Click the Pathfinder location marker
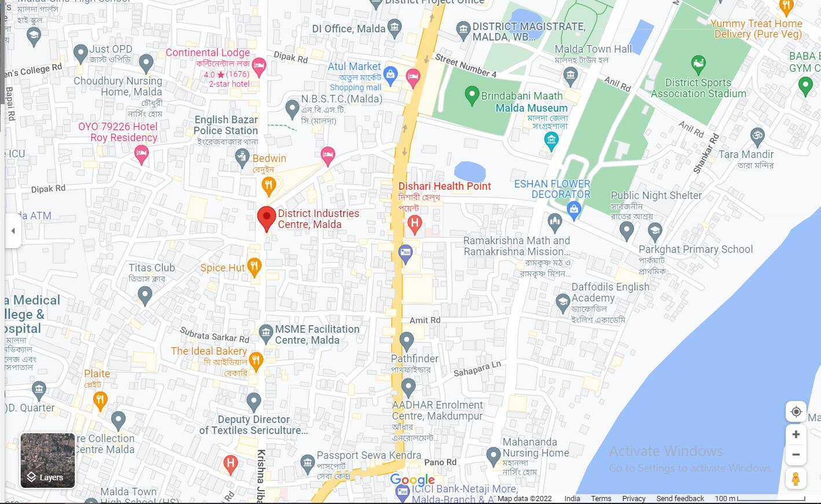Viewport: 821px width, 504px height. click(406, 342)
